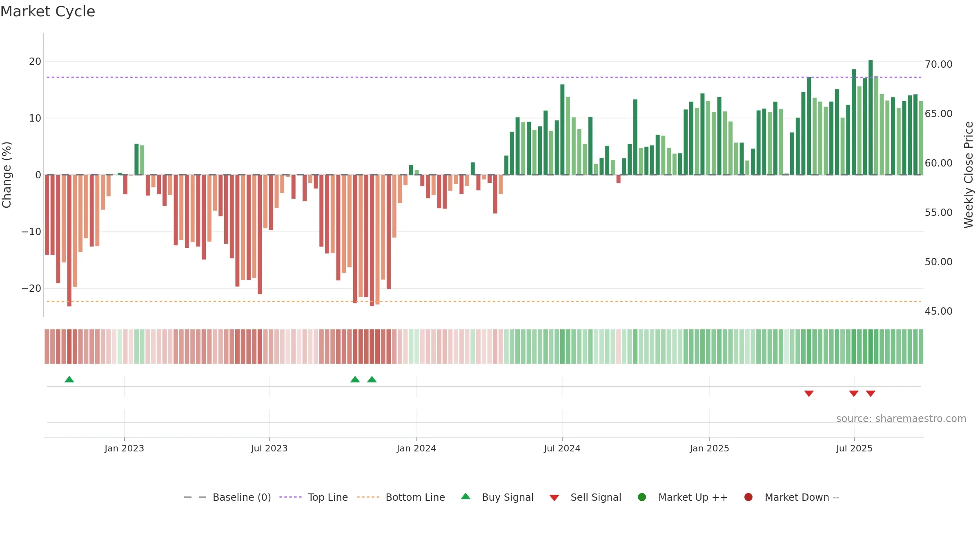Click the 45.00 price axis label
This screenshot has width=980, height=551.
coord(938,311)
